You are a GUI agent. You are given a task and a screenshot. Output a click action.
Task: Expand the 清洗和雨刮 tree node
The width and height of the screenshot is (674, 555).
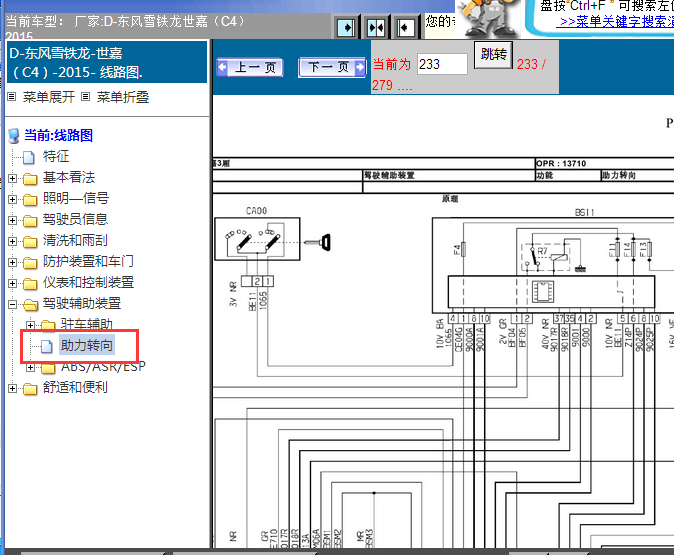pyautogui.click(x=12, y=241)
